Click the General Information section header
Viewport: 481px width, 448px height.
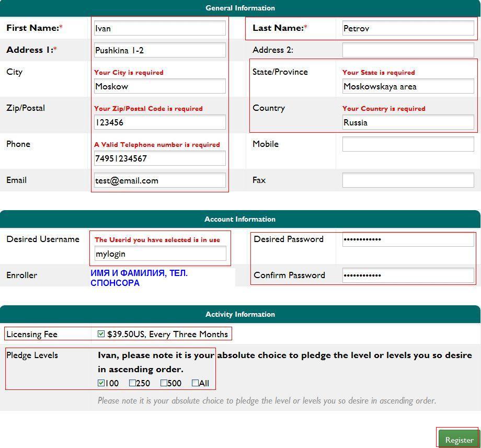point(240,8)
